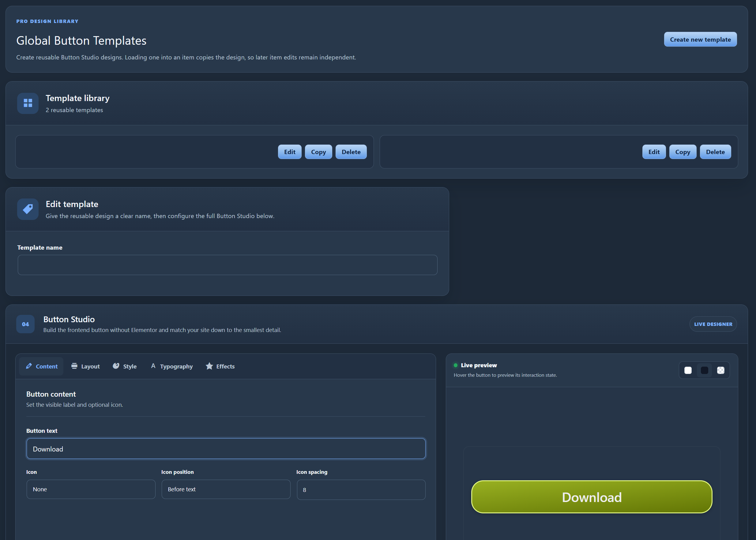Click the "Global Button Templates" heading
Viewport: 756px width, 540px height.
click(81, 40)
